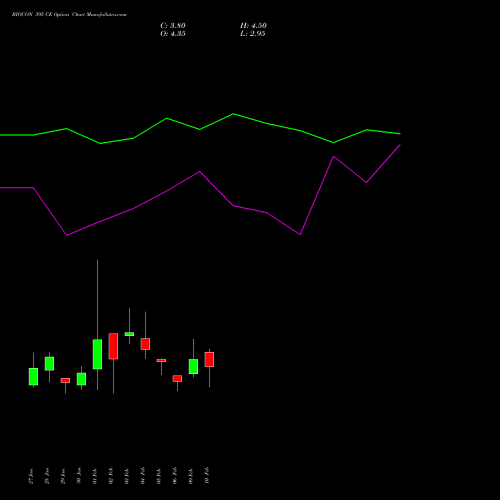Click the high value H: 4.50
The height and width of the screenshot is (500, 500).
253,26
